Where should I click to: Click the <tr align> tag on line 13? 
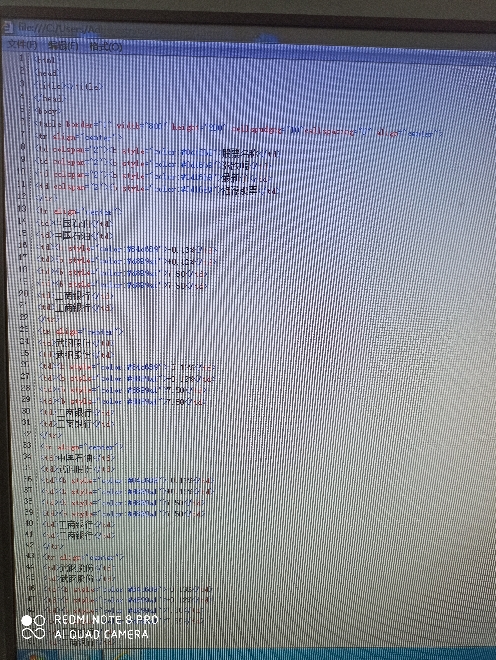click(80, 211)
